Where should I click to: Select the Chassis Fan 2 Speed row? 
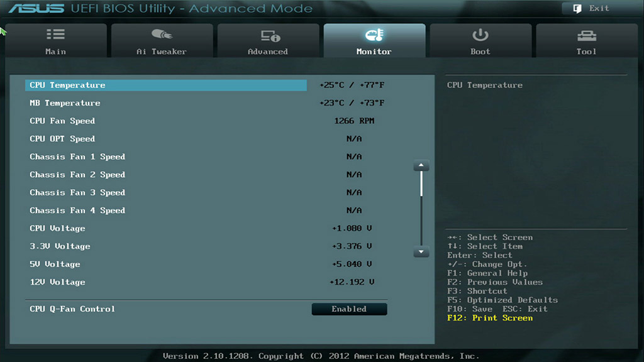tap(207, 175)
